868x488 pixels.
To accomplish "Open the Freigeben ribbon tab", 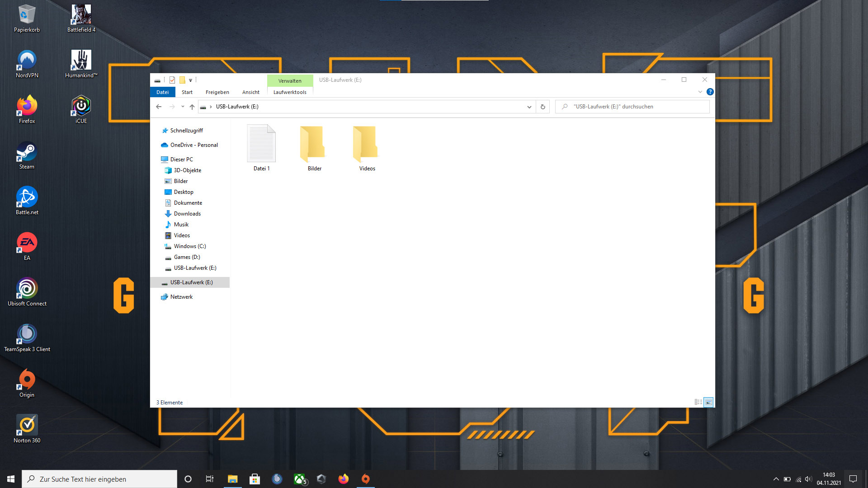I will point(217,92).
